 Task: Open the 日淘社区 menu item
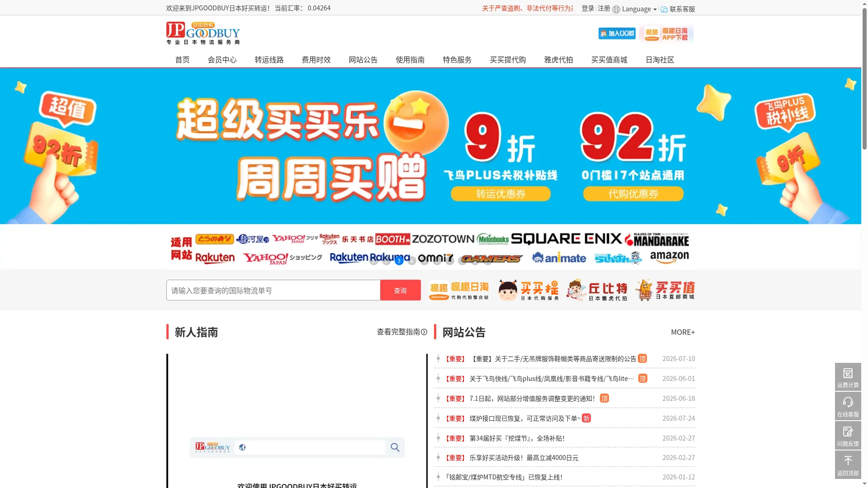[x=660, y=60]
